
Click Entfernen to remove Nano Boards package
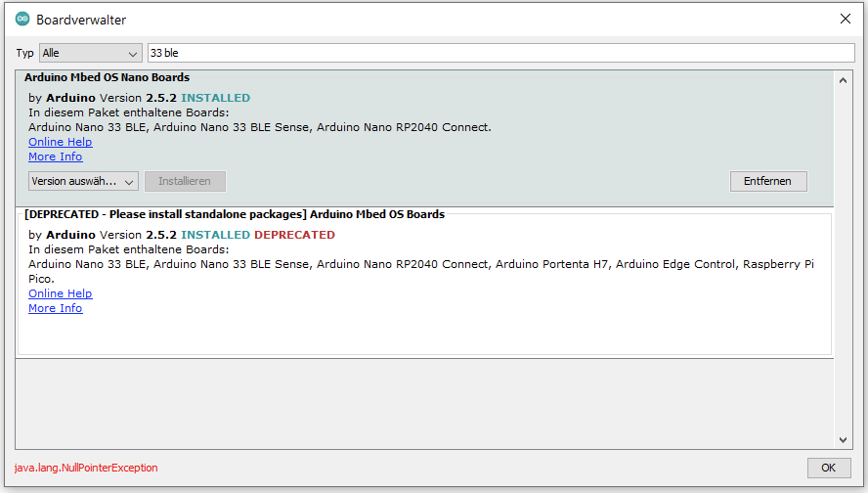[768, 181]
